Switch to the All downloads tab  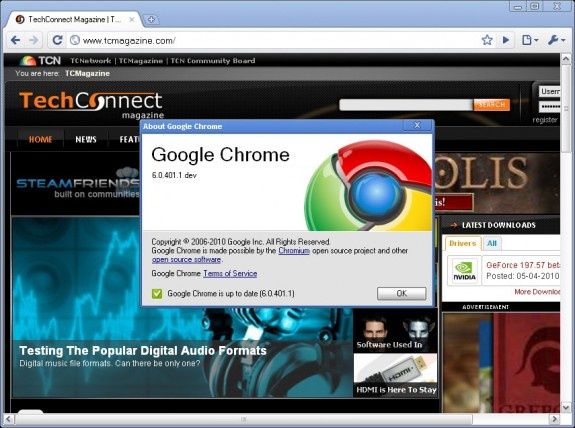click(x=492, y=243)
